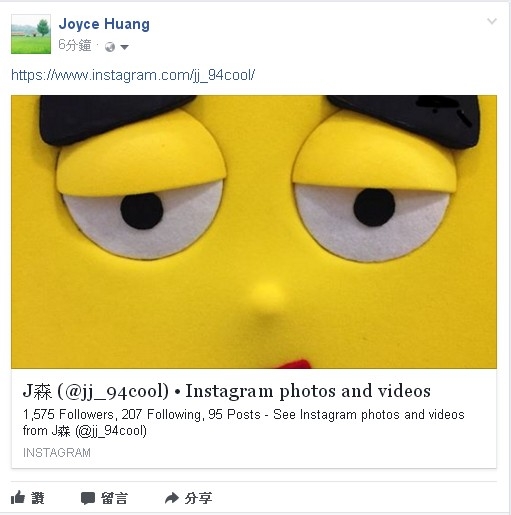The height and width of the screenshot is (515, 511).
Task: Open the privacy audience dropdown arrow
Action: (124, 47)
